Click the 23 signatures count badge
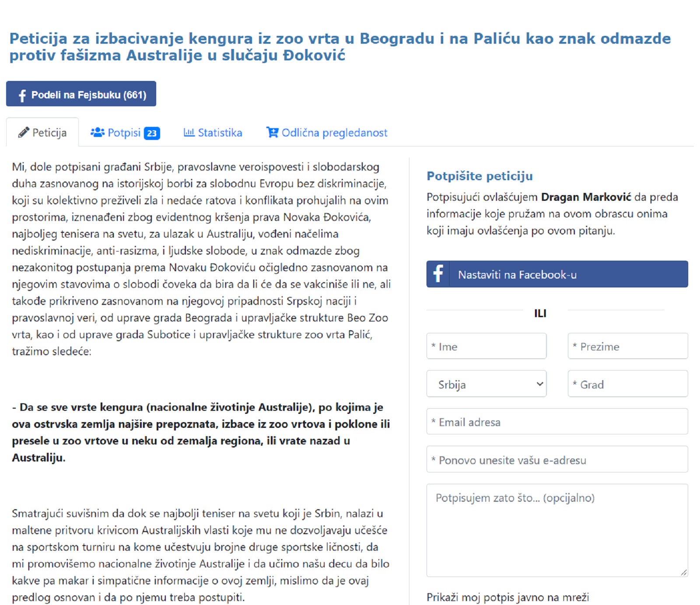 (x=152, y=133)
